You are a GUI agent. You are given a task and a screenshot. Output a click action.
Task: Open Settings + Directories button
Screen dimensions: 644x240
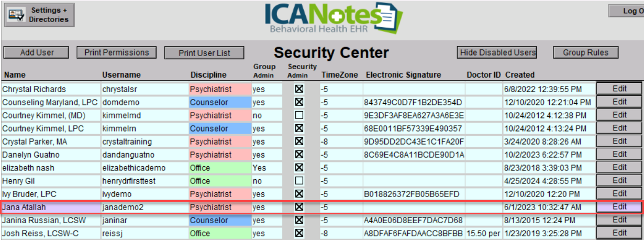point(40,15)
